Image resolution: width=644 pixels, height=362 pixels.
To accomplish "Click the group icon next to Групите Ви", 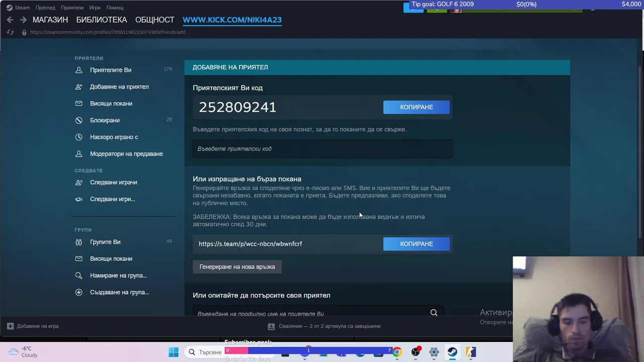I will (x=78, y=242).
